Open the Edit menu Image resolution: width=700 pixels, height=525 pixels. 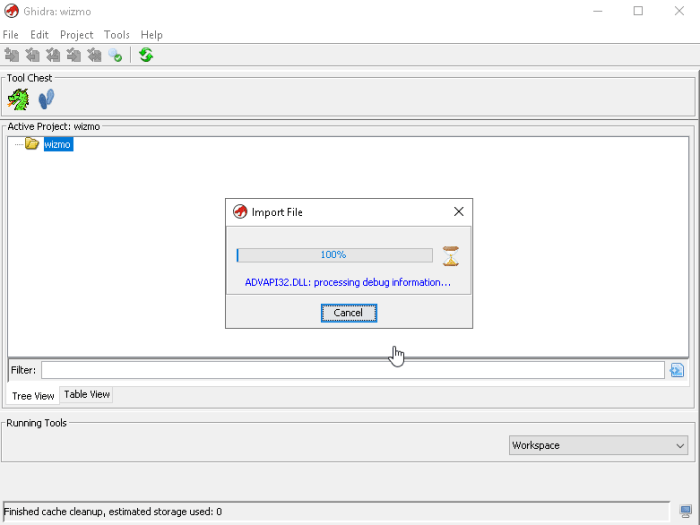[x=39, y=35]
